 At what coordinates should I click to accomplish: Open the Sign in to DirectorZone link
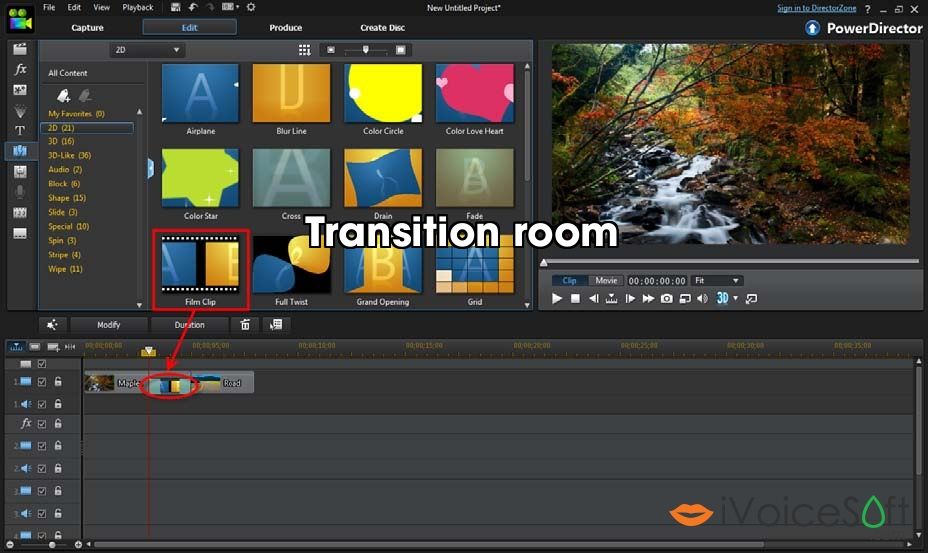[816, 8]
